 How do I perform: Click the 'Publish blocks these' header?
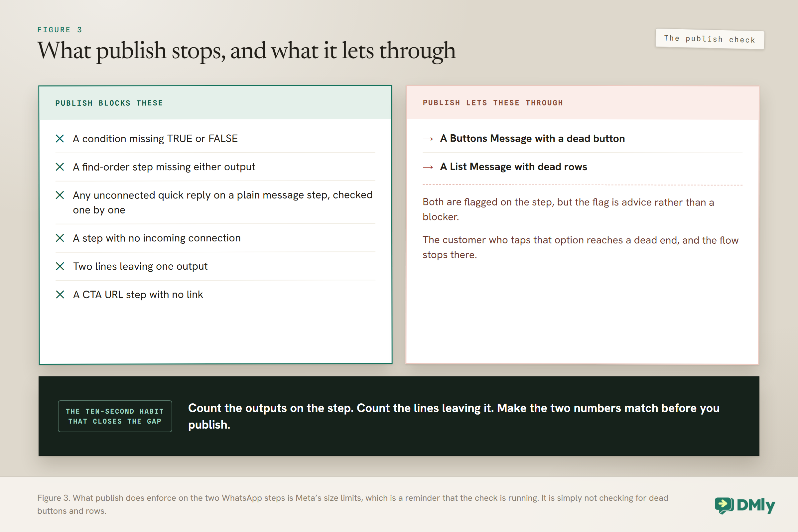(109, 103)
